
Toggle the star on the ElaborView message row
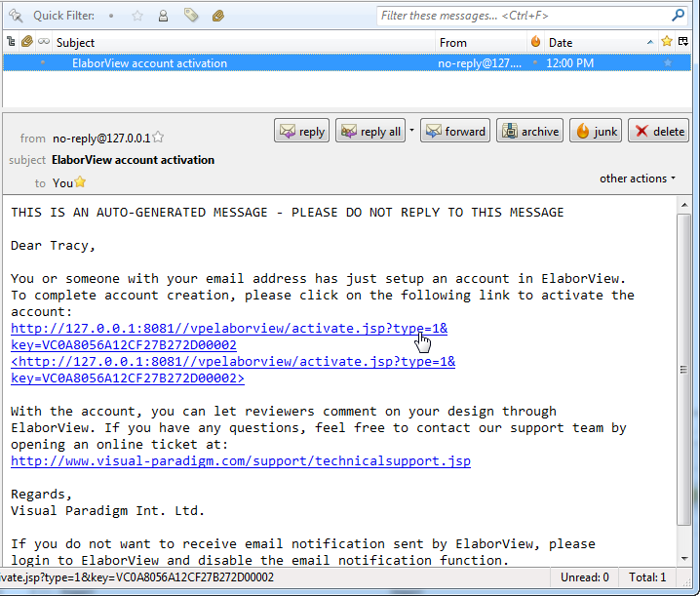click(x=668, y=63)
